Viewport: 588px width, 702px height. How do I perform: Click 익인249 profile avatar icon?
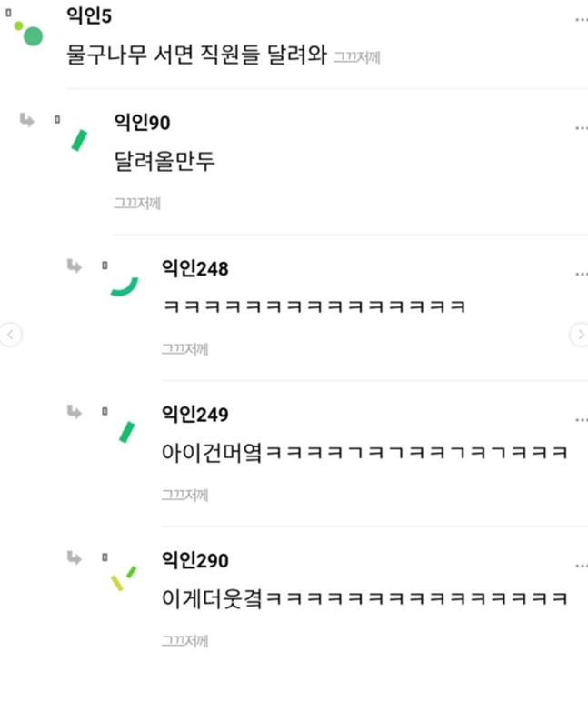click(x=126, y=432)
